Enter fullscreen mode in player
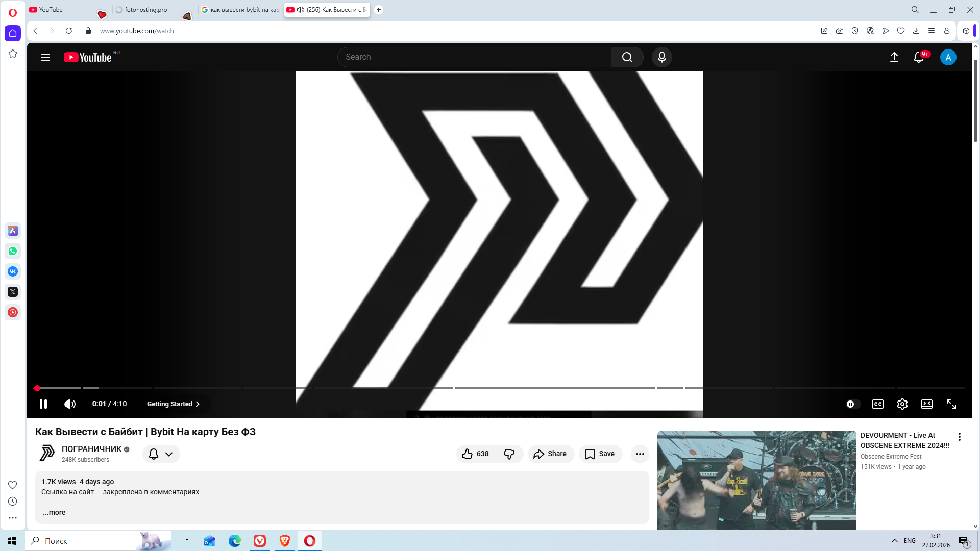 click(951, 404)
